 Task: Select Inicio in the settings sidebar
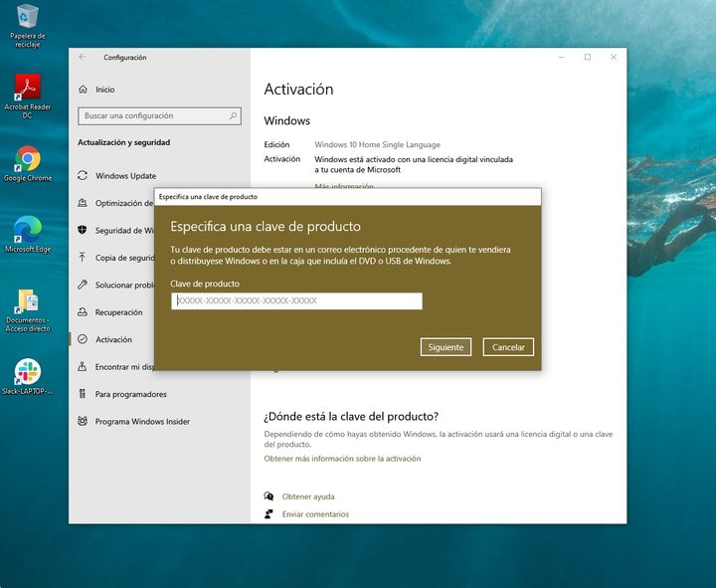click(105, 90)
